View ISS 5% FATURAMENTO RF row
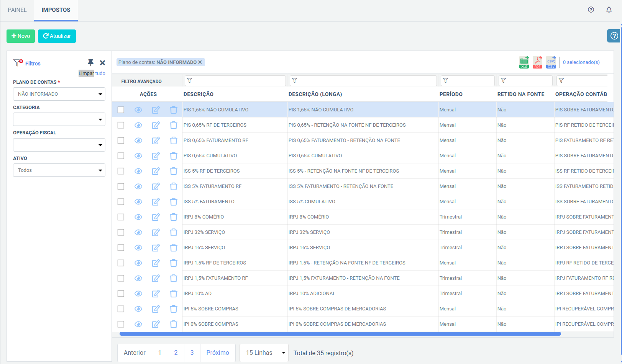Image resolution: width=622 pixels, height=364 pixels. pyautogui.click(x=138, y=186)
